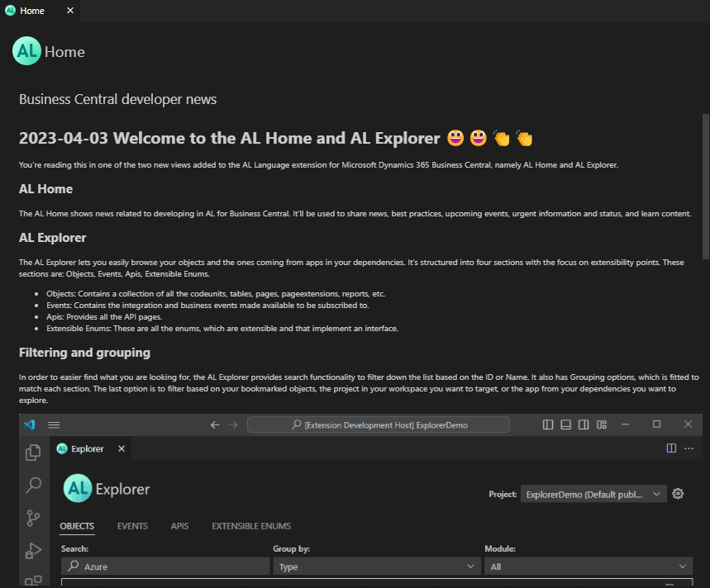Screen dimensions: 710x588
Task: Click the more actions ellipsis near the Explorer tab
Action: point(689,448)
